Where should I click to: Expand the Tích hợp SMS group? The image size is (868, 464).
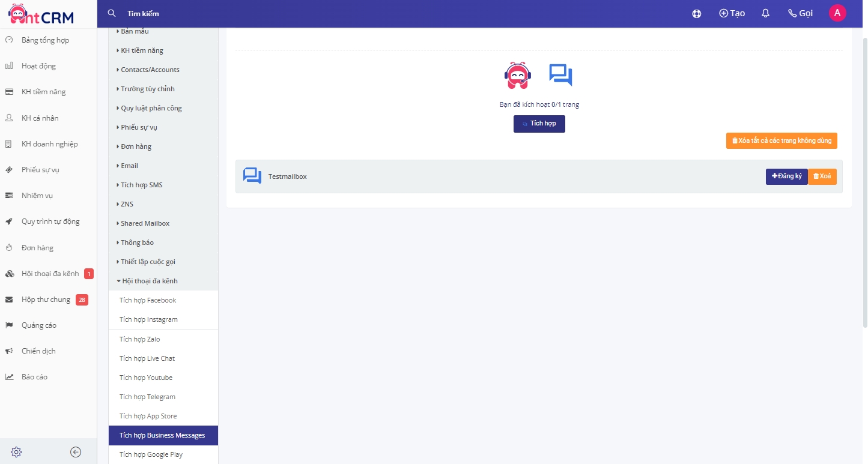pyautogui.click(x=141, y=185)
